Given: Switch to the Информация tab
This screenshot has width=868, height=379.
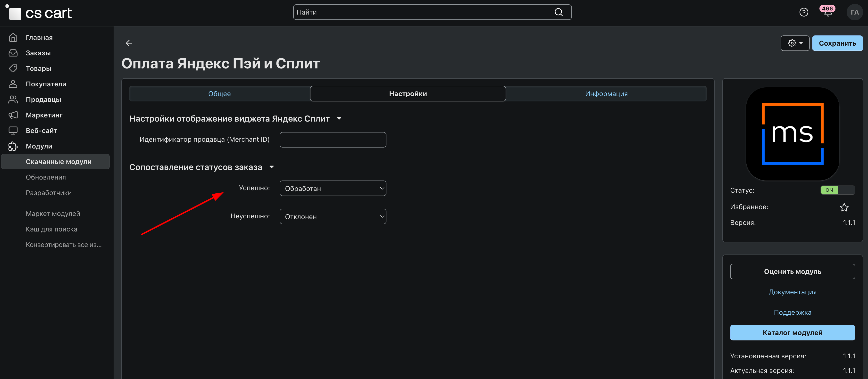Looking at the screenshot, I should tap(606, 94).
